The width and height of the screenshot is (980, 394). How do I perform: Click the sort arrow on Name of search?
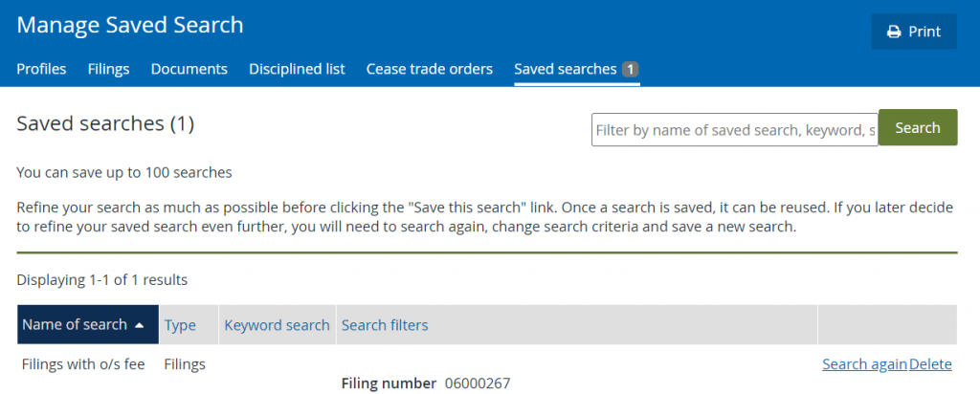[x=139, y=325]
